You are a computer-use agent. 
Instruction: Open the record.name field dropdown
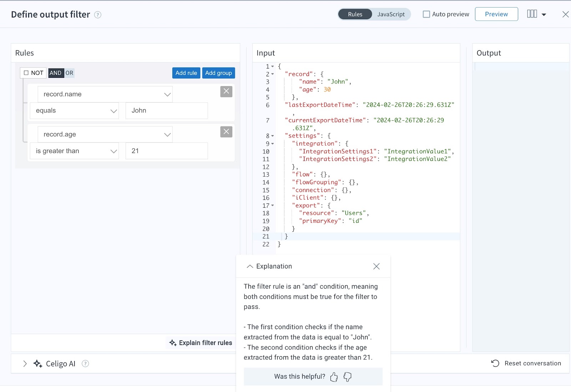pyautogui.click(x=105, y=94)
